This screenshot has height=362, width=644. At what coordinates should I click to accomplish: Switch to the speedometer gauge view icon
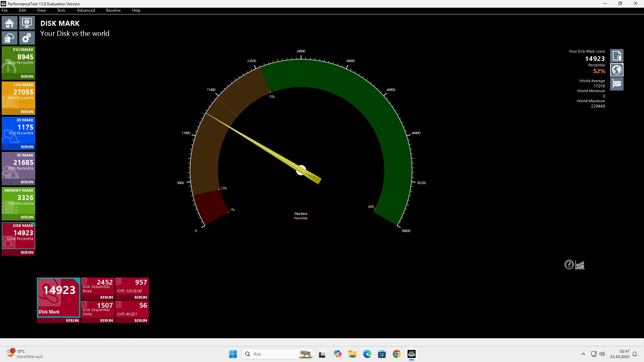click(569, 264)
